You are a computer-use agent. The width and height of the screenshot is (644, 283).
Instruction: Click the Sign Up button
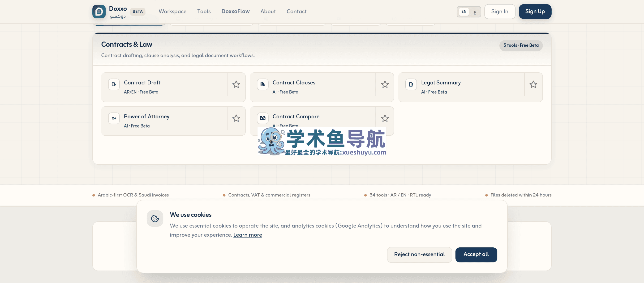tap(535, 12)
